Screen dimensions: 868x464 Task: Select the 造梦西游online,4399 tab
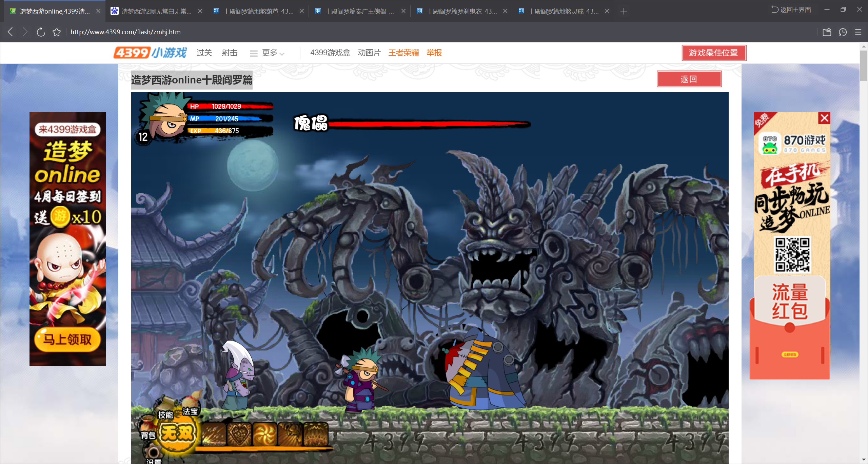(x=54, y=11)
